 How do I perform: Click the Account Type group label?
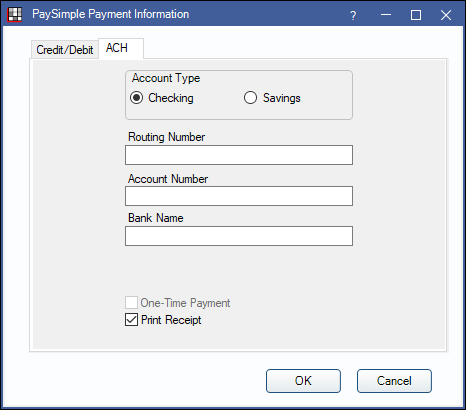166,78
